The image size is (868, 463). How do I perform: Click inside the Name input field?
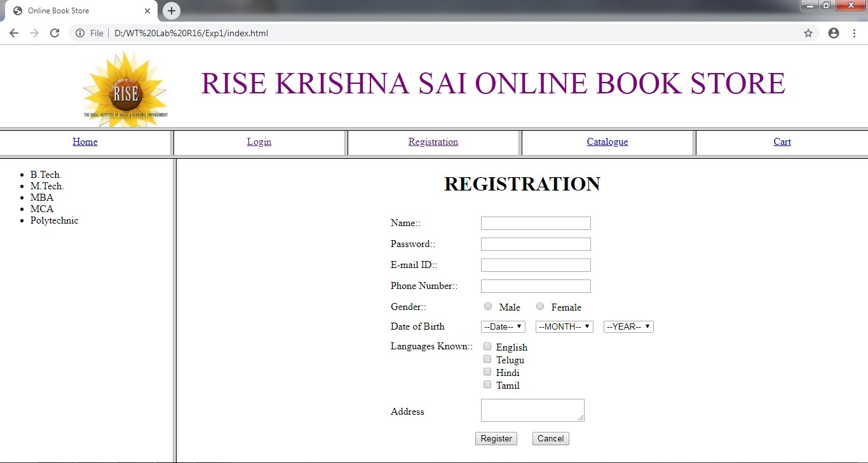[x=535, y=223]
